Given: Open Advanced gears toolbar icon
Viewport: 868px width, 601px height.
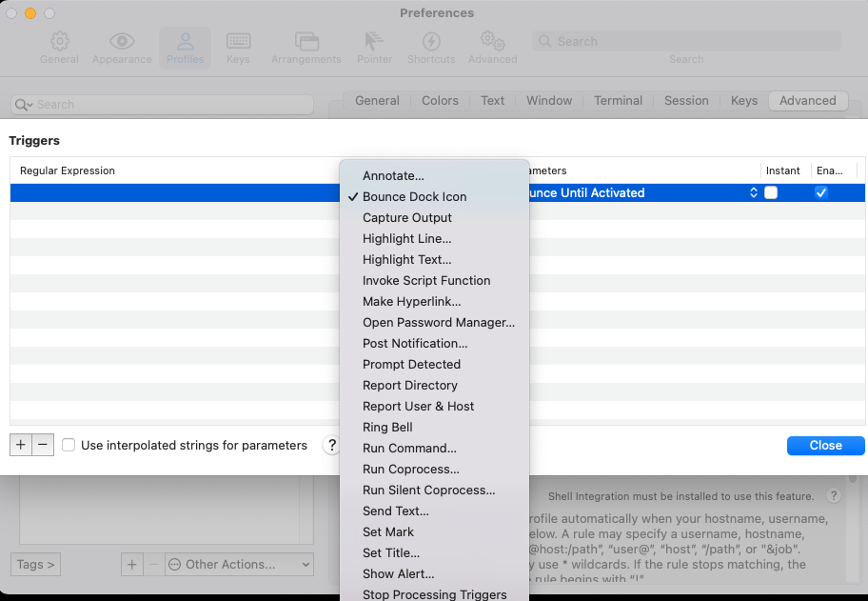Looking at the screenshot, I should point(492,41).
